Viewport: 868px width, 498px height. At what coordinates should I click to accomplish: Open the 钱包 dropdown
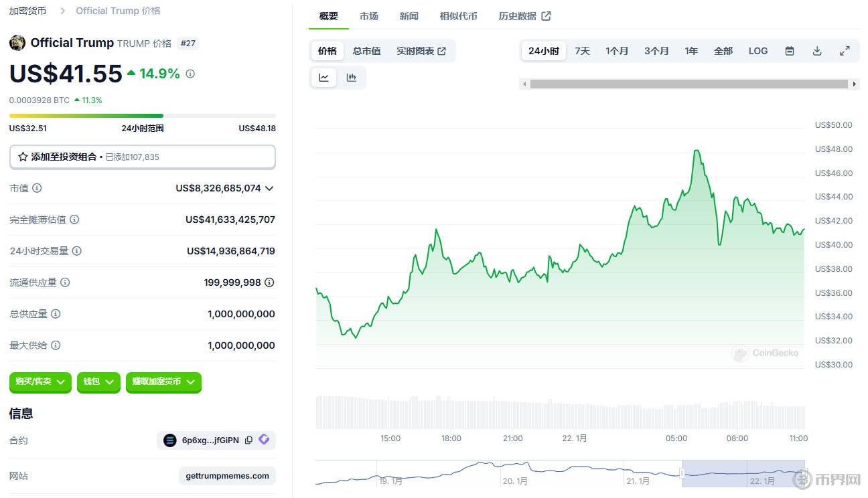point(98,382)
